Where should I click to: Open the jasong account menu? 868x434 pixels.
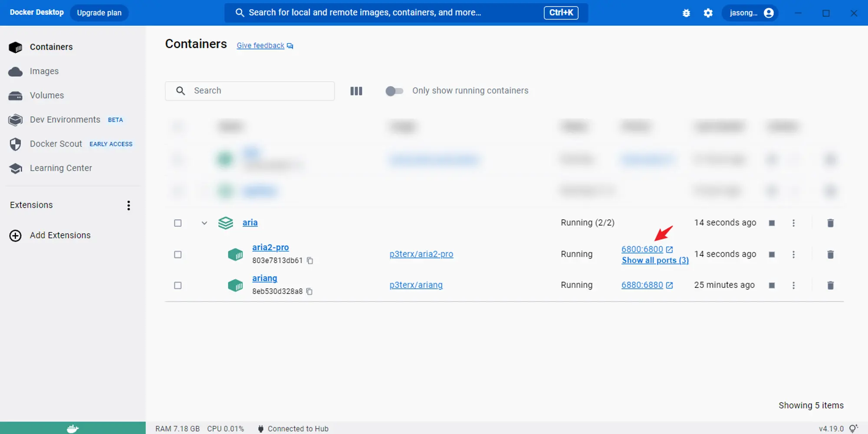(750, 13)
